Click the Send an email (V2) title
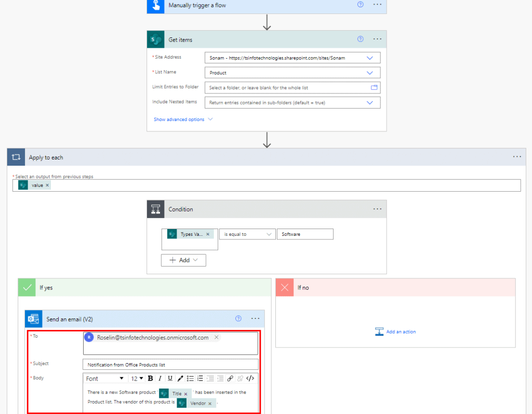 (x=70, y=319)
